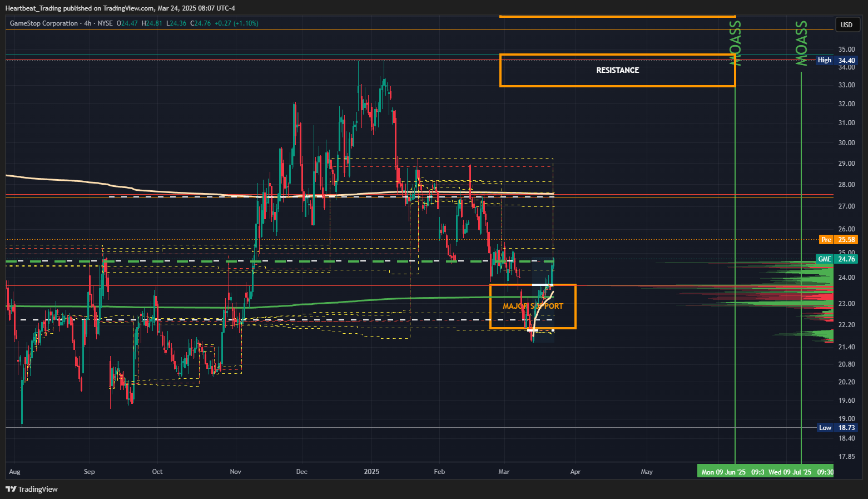868x499 pixels.
Task: Click 28.00 on the price scale
Action: pos(847,185)
